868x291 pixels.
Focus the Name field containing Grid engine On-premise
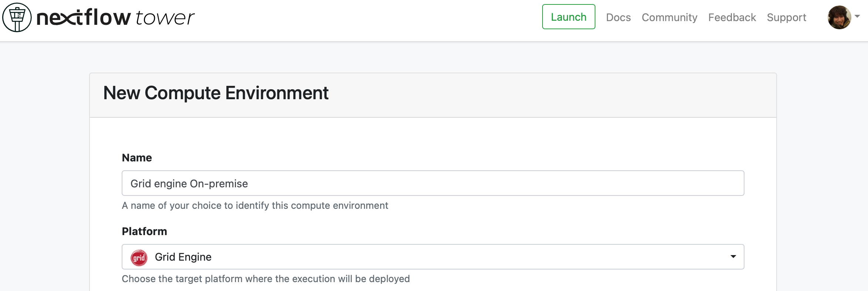tap(433, 183)
